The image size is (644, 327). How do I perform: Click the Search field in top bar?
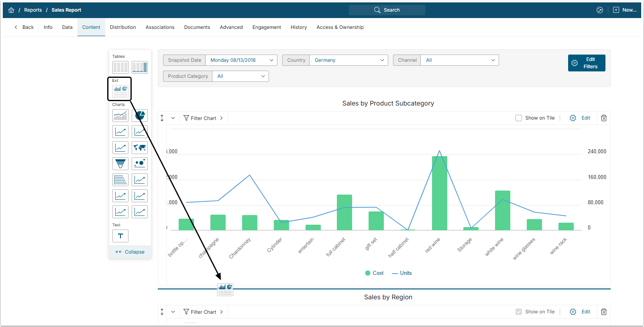tap(387, 10)
